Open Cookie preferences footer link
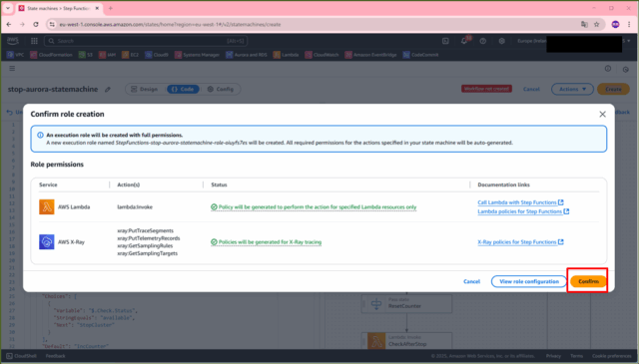 pos(612,356)
